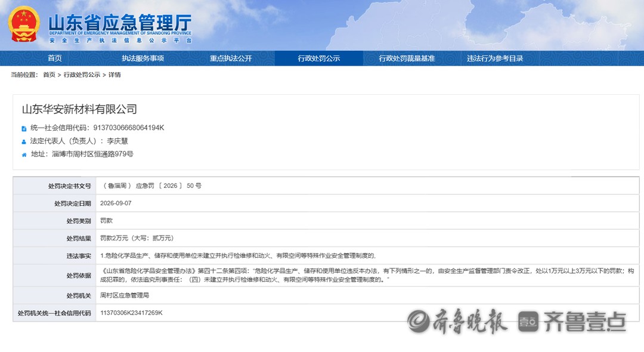The width and height of the screenshot is (644, 352).
Task: Click the 齐鲁晚报 watermark swirl logo
Action: tap(418, 321)
